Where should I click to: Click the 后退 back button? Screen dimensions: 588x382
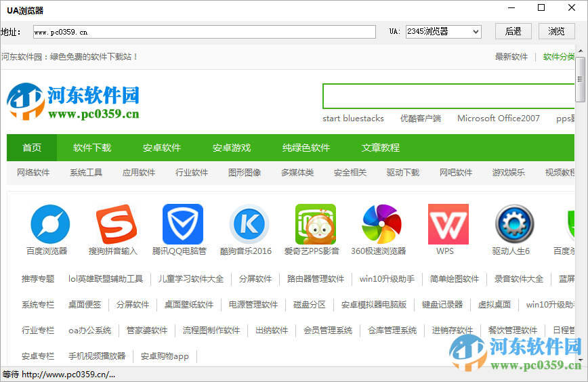[x=513, y=31]
